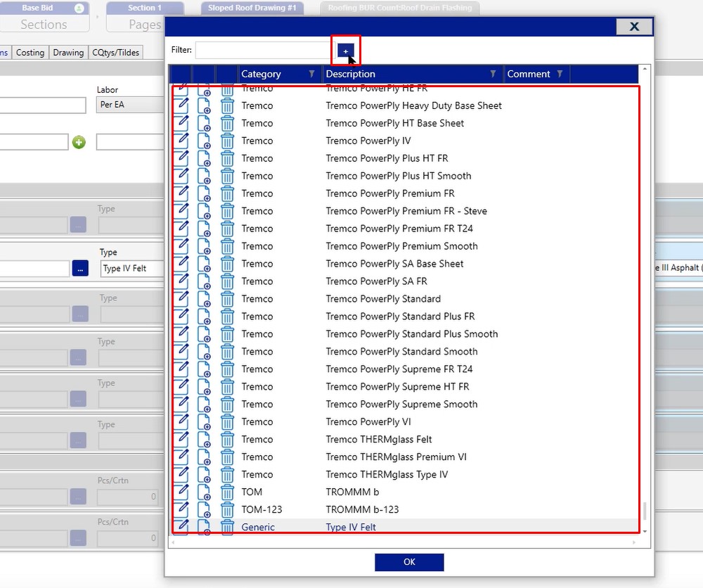This screenshot has width=703, height=588.
Task: Click the Tremco PowerPly VI description
Action: [368, 422]
